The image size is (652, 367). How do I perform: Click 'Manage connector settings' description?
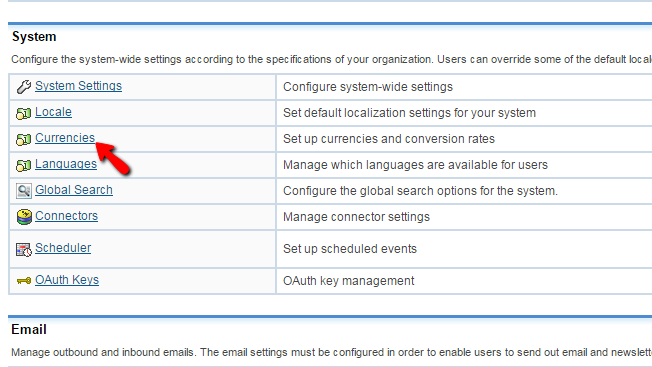pos(356,217)
